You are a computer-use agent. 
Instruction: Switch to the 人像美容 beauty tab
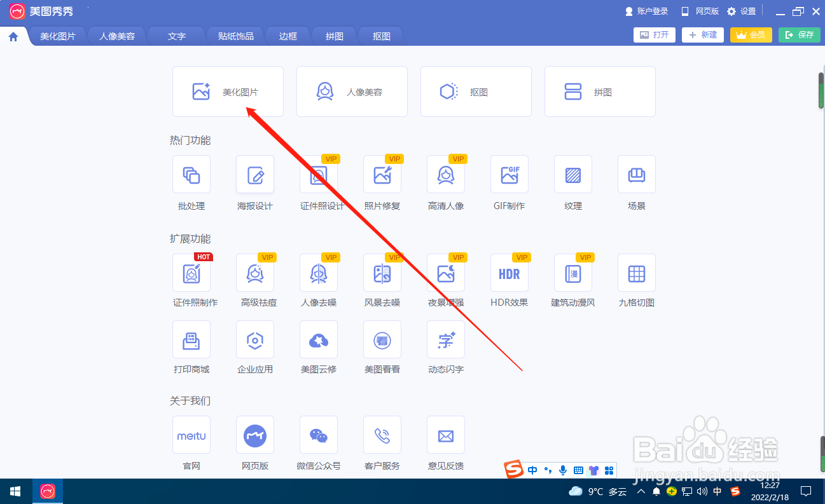coord(116,36)
